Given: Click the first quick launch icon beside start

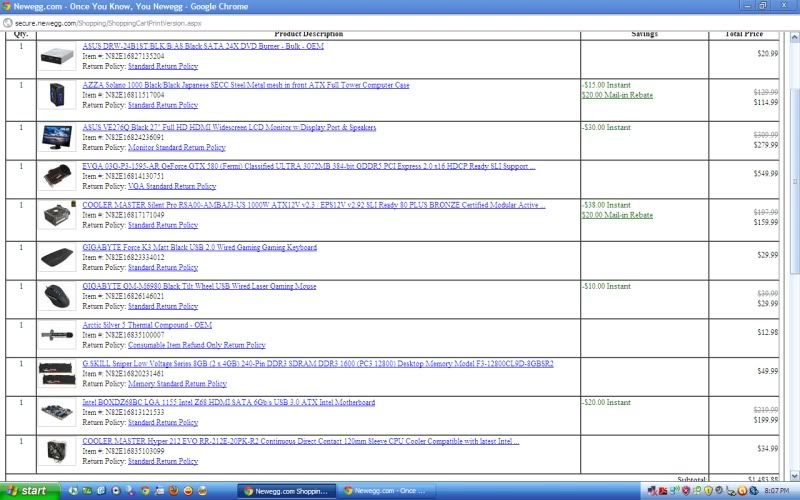Looking at the screenshot, I should point(73,491).
